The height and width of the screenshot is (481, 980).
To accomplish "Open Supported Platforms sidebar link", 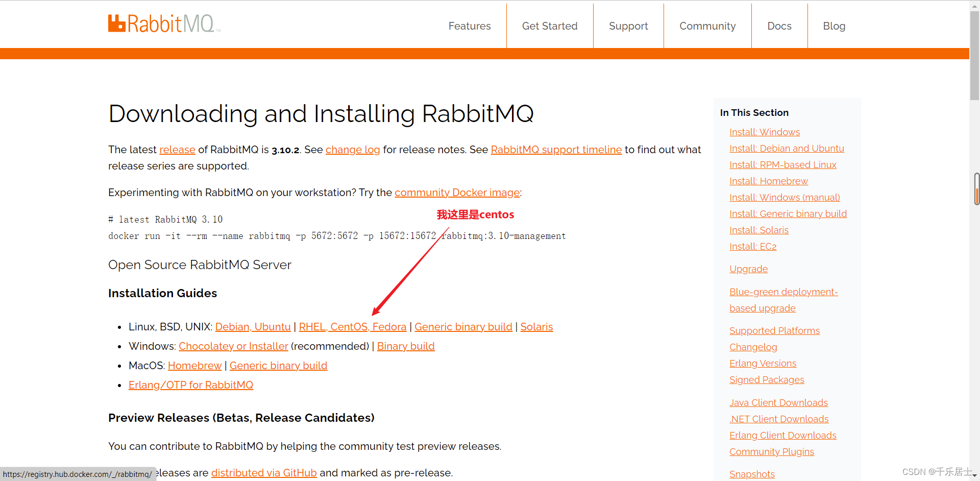I will pyautogui.click(x=774, y=331).
